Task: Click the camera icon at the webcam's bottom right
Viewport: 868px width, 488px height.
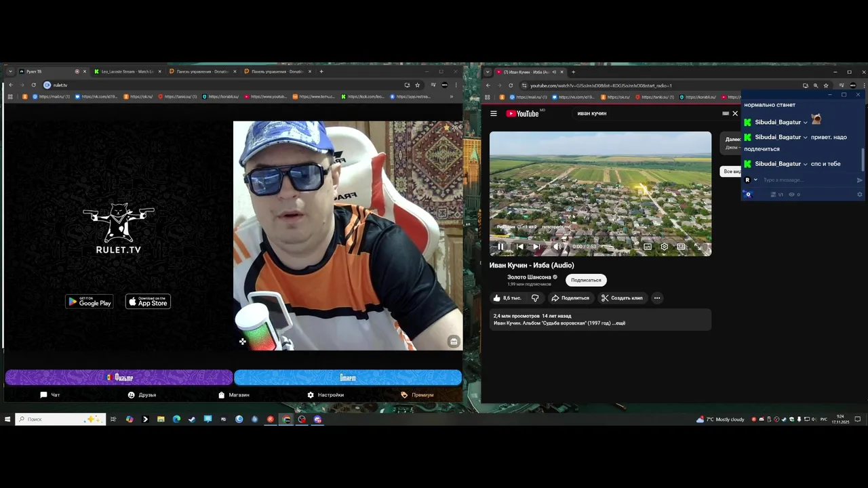Action: point(454,342)
